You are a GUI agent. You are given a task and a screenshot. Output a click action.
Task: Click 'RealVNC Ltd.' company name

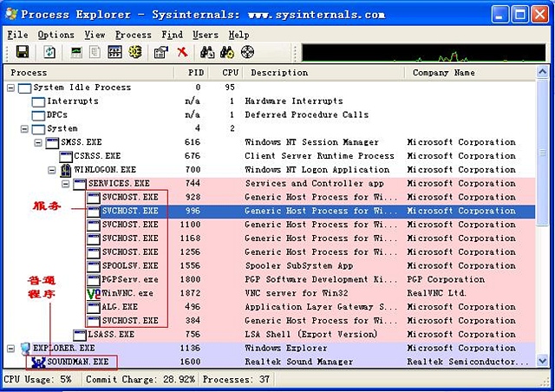click(436, 293)
